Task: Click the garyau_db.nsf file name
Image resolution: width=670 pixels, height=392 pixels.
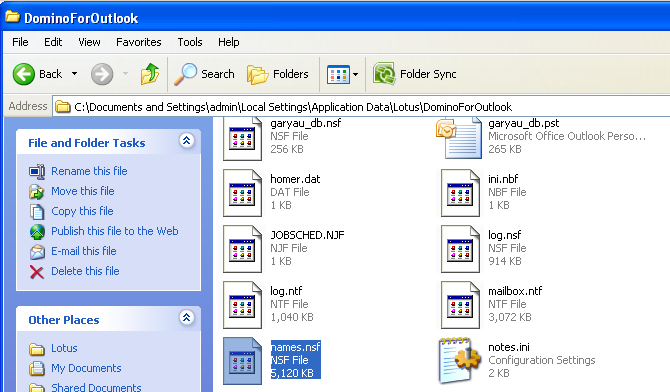Action: [x=306, y=123]
